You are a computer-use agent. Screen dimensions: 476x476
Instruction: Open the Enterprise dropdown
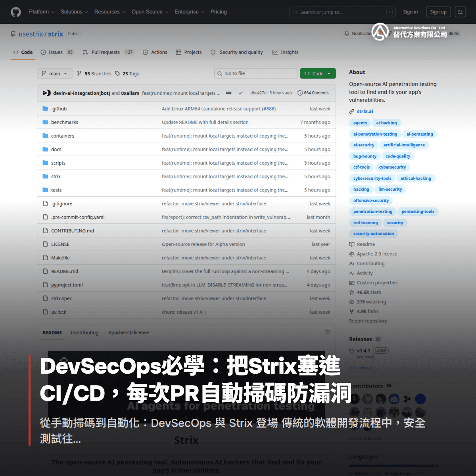[189, 12]
